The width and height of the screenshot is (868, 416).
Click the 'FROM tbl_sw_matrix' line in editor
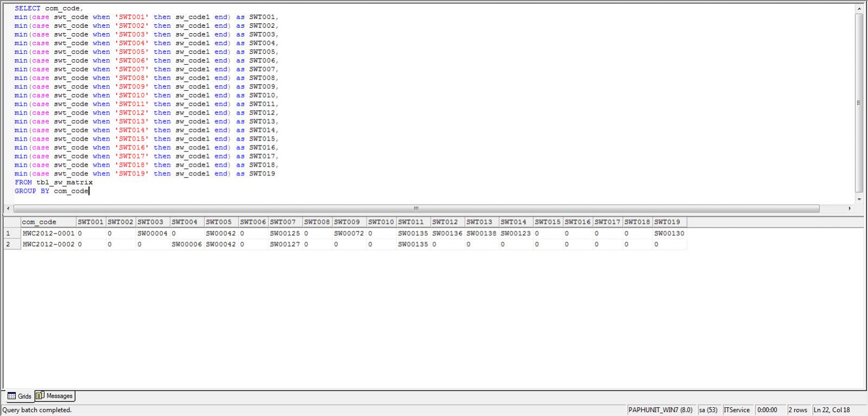pyautogui.click(x=54, y=182)
